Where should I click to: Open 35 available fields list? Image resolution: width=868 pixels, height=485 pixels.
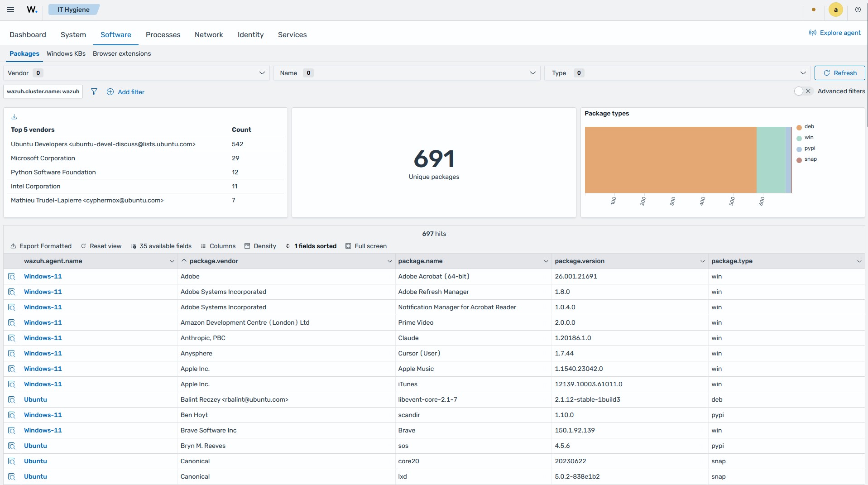[x=161, y=246]
